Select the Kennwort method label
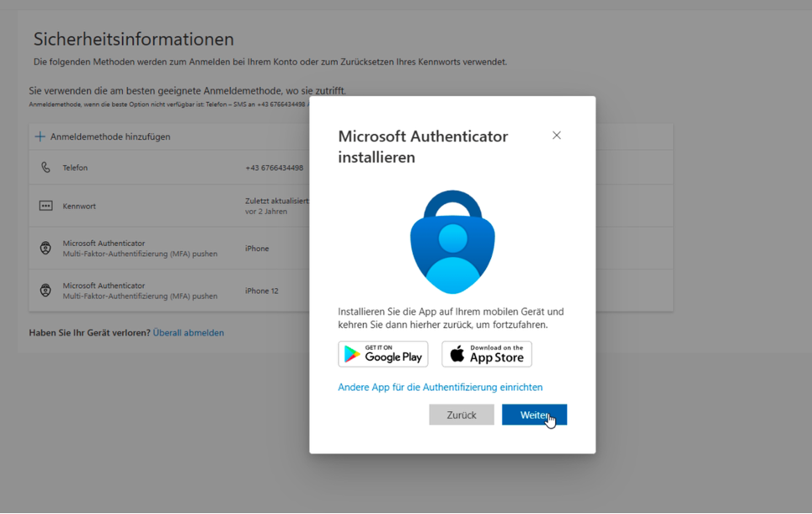Screen dimensions: 812x514 79,206
